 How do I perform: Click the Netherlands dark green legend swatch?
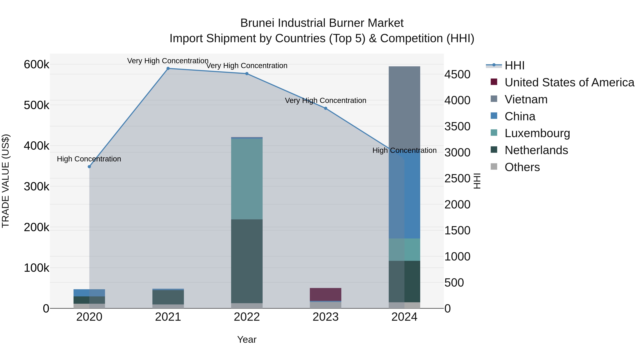[x=494, y=149]
